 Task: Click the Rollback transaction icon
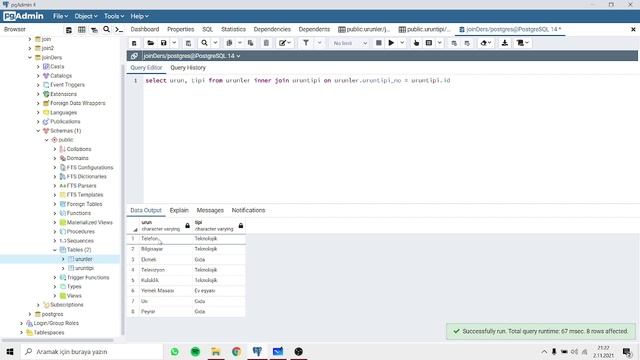[x=467, y=43]
